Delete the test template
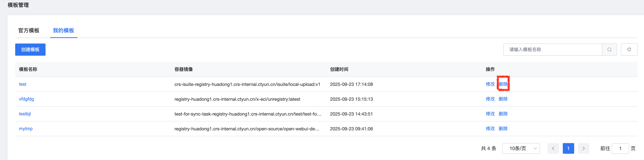644x160 pixels. [x=503, y=84]
